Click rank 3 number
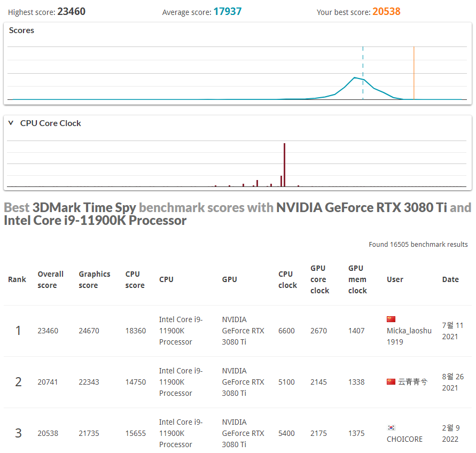This screenshot has height=453, width=476. pyautogui.click(x=18, y=433)
